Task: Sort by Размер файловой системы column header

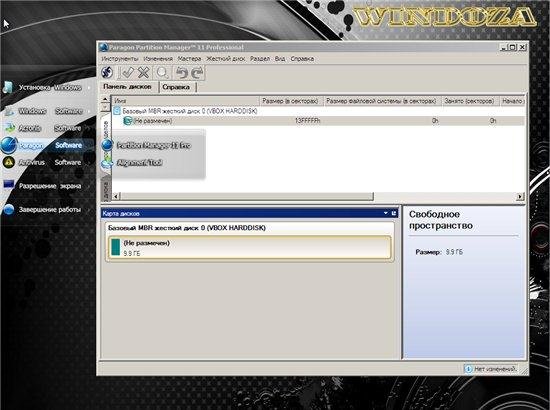Action: click(x=382, y=101)
